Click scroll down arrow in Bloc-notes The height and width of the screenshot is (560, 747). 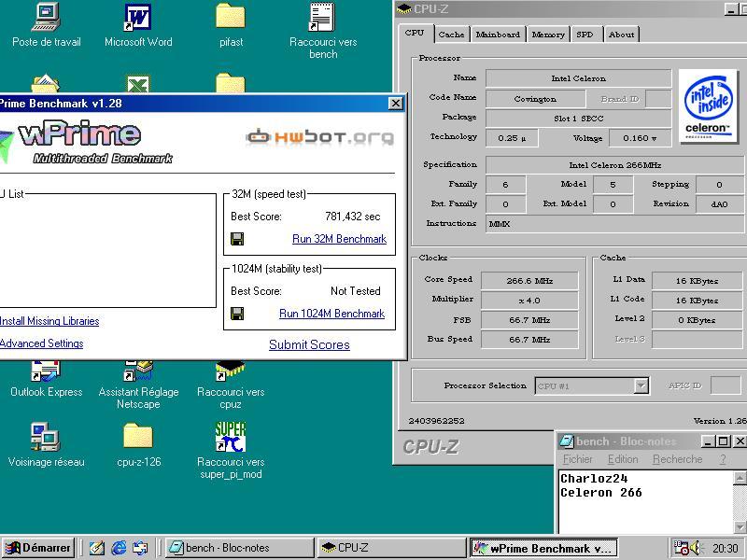740,526
